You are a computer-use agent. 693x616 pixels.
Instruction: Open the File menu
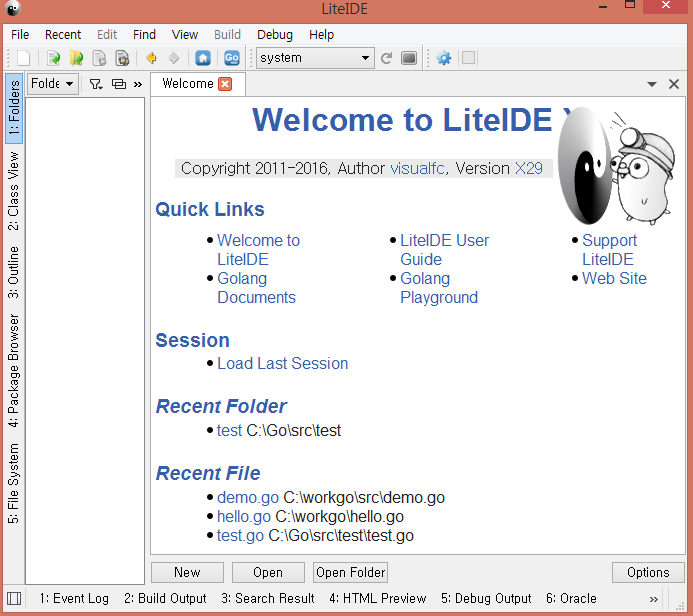[20, 34]
